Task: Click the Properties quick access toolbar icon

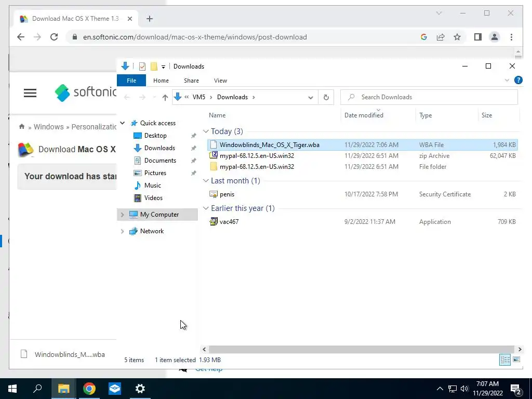Action: (142, 66)
